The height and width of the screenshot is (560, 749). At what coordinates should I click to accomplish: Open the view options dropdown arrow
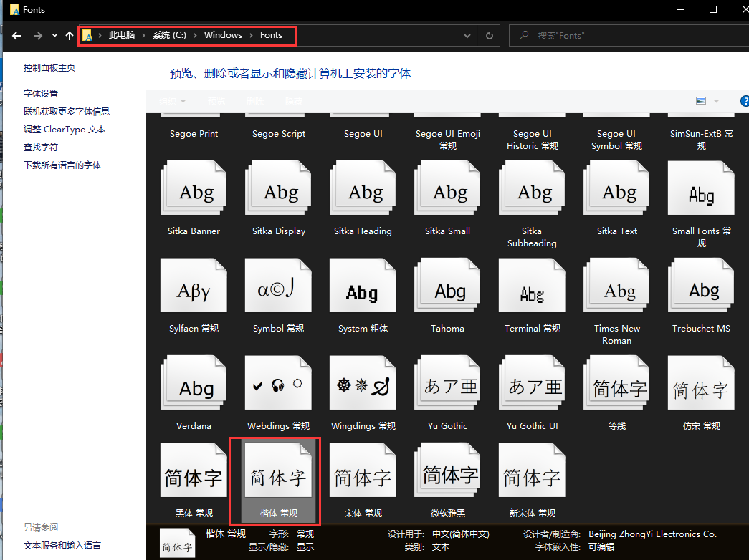(716, 101)
